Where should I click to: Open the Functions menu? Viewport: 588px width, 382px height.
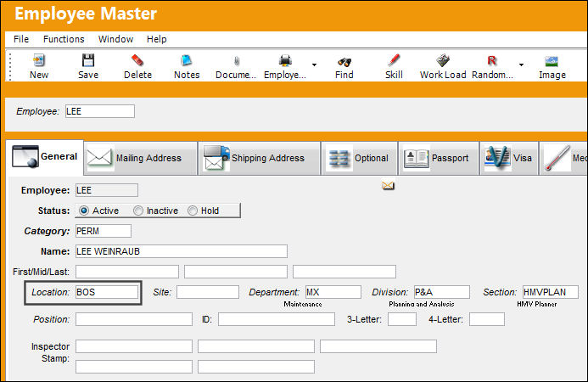coord(64,39)
